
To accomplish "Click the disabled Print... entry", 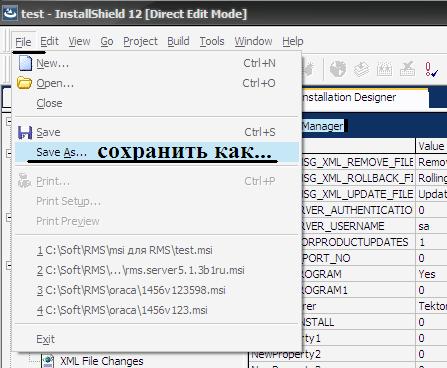I will (x=157, y=181).
